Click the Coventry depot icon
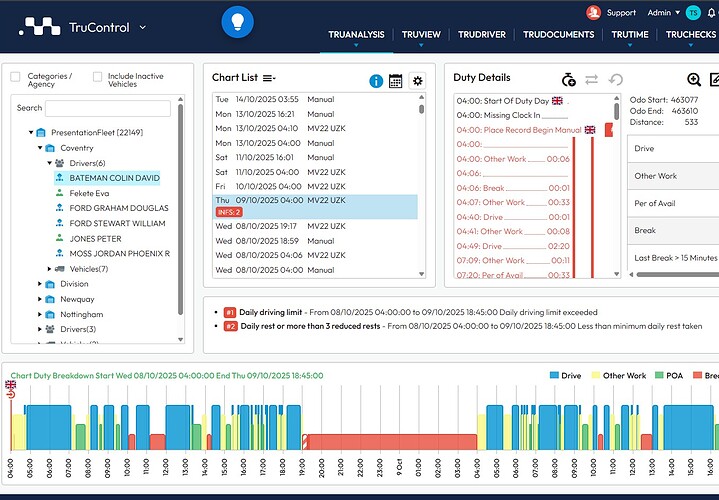719x500 pixels. click(x=50, y=148)
